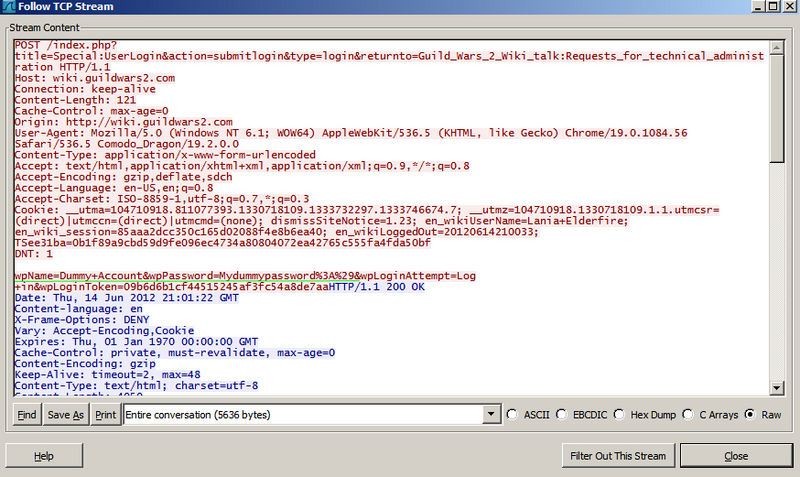Image resolution: width=800 pixels, height=477 pixels.
Task: Click the 'POST /index.php?' request line
Action: 66,45
